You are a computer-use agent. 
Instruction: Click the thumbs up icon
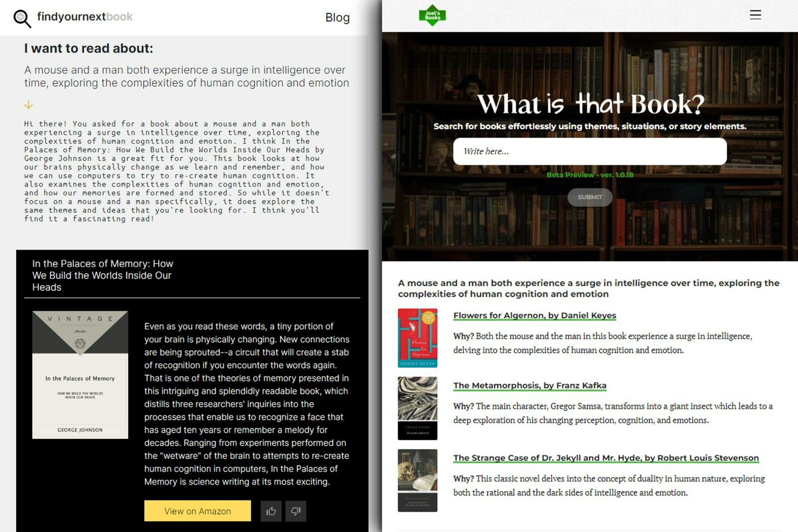[271, 511]
